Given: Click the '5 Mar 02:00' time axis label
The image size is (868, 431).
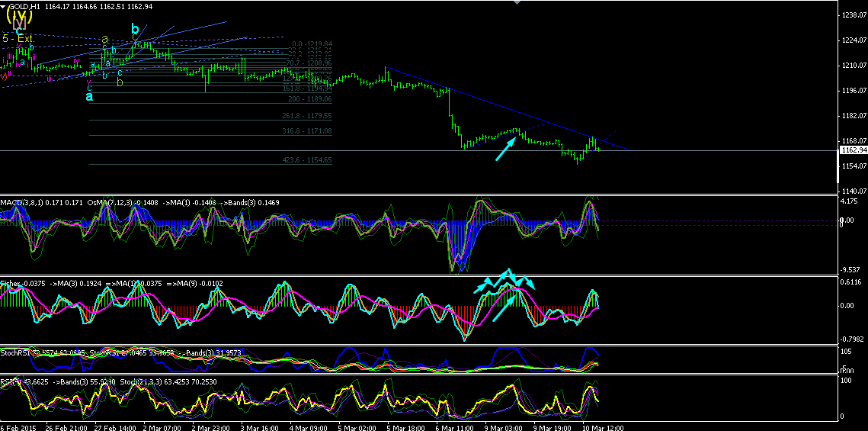Looking at the screenshot, I should [x=359, y=428].
